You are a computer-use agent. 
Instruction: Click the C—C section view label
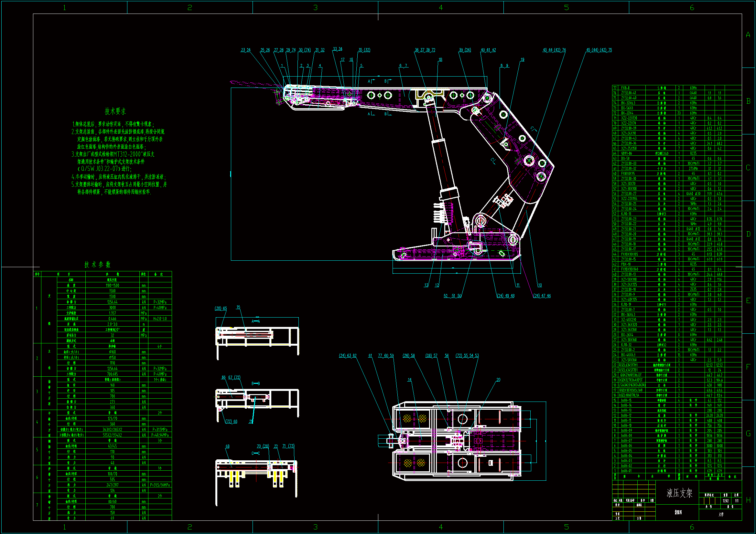tap(256, 453)
